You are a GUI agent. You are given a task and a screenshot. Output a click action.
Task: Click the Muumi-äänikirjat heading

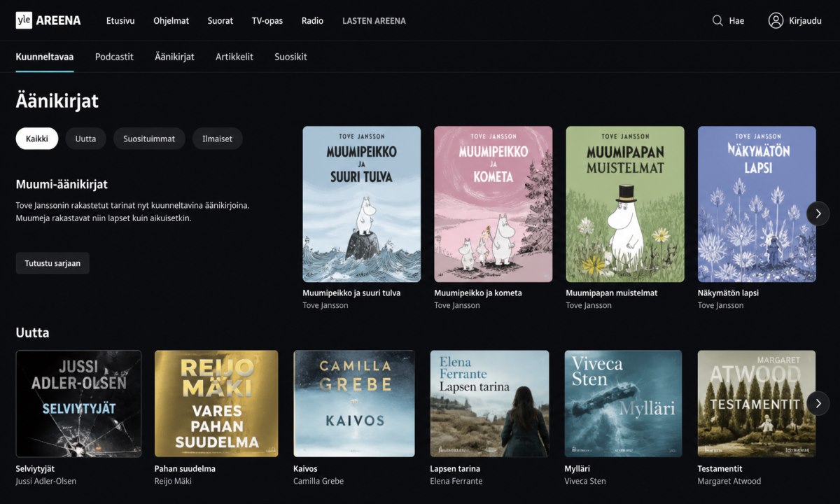click(62, 184)
